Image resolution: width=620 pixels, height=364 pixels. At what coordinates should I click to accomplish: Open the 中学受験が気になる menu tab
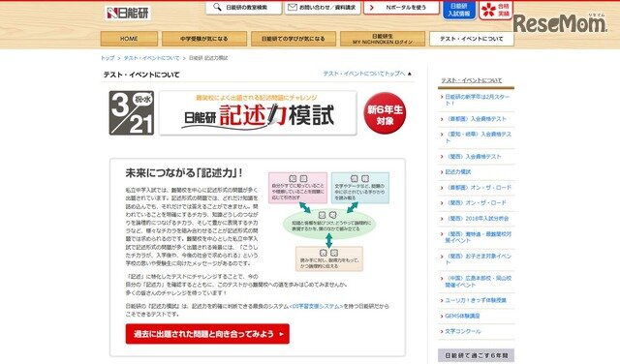(x=204, y=39)
